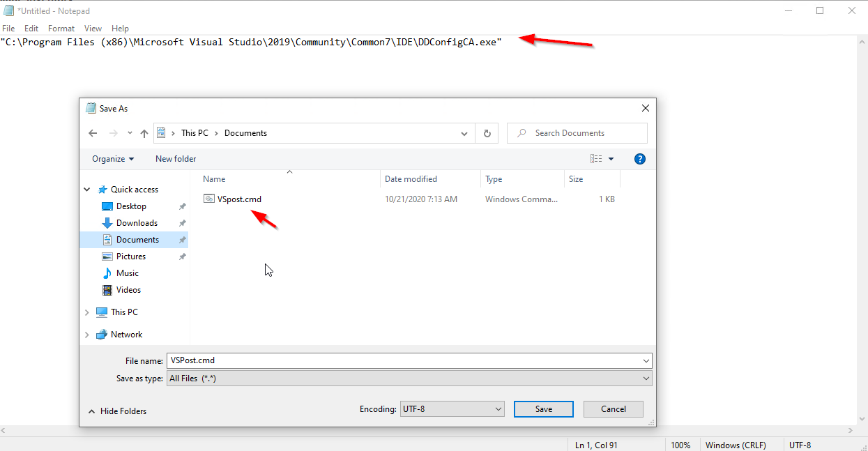The image size is (868, 451).
Task: Open the Save as type dropdown
Action: click(x=646, y=379)
